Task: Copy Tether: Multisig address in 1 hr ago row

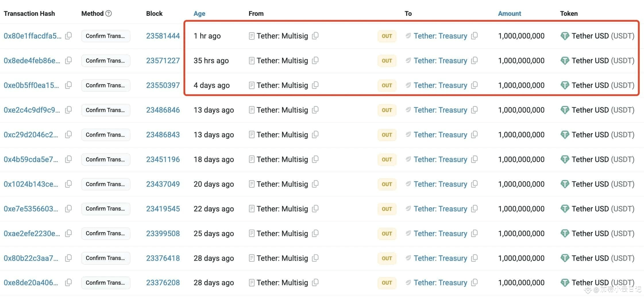Action: [315, 36]
